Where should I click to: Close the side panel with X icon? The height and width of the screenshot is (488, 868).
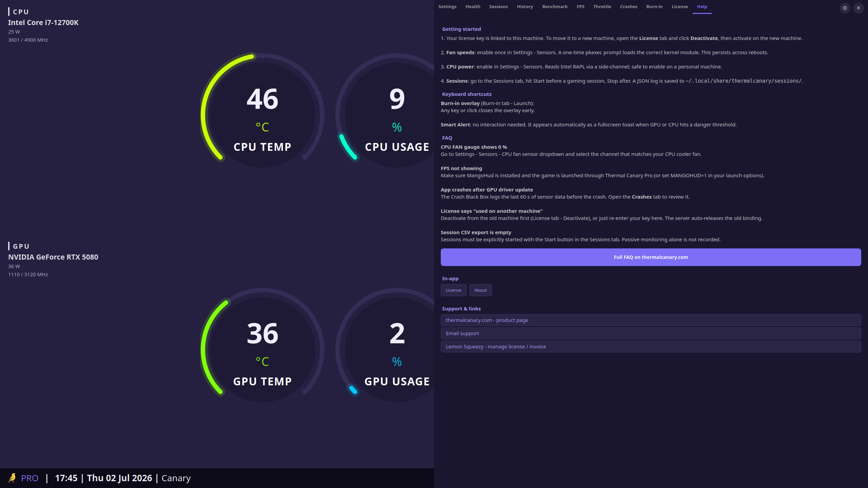coord(859,8)
